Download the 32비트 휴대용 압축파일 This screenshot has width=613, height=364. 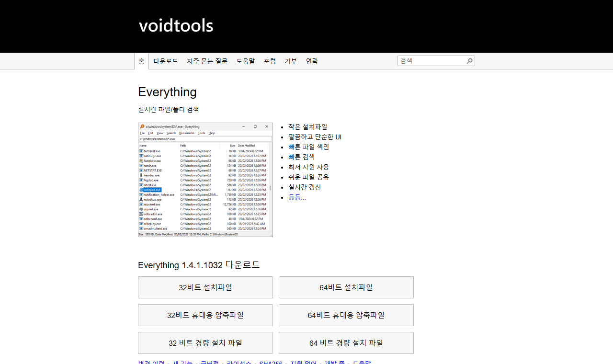205,315
